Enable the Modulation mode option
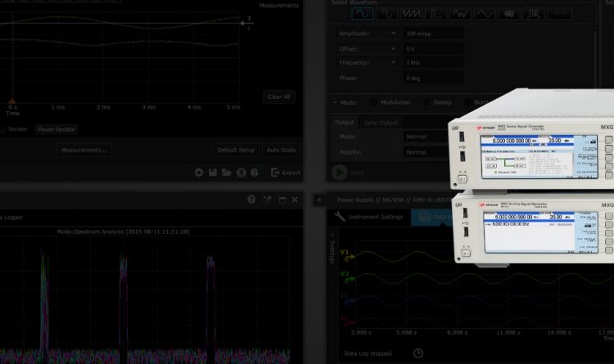Viewport: 614px width, 364px height. click(x=373, y=102)
